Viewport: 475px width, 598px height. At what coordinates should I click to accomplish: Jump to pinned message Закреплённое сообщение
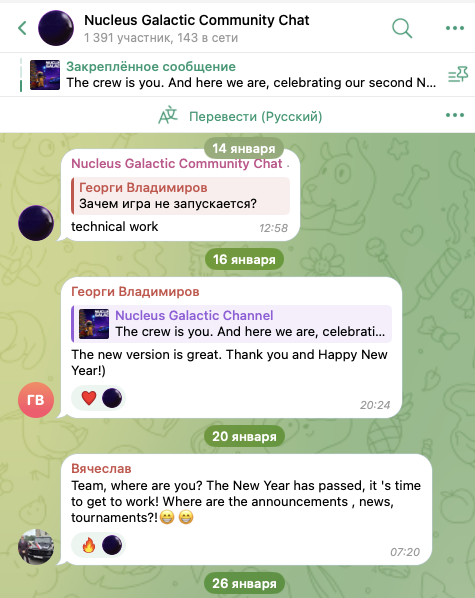tap(151, 67)
